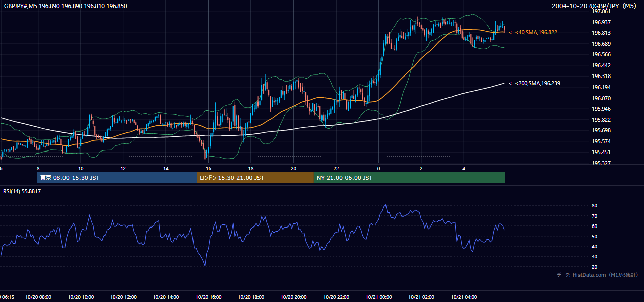Click the 10/20 14:00 time axis label
Image resolution: width=644 pixels, height=302 pixels.
pos(166,297)
